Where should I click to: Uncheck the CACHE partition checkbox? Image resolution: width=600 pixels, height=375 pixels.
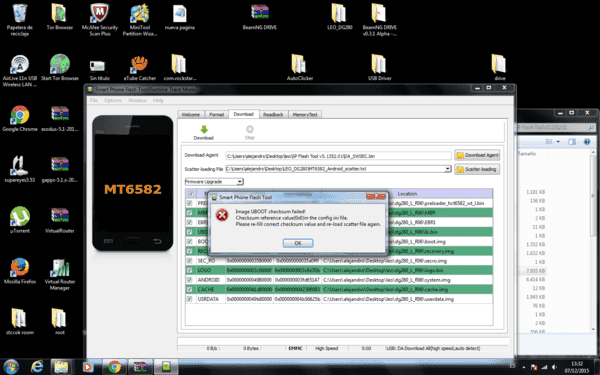point(189,289)
